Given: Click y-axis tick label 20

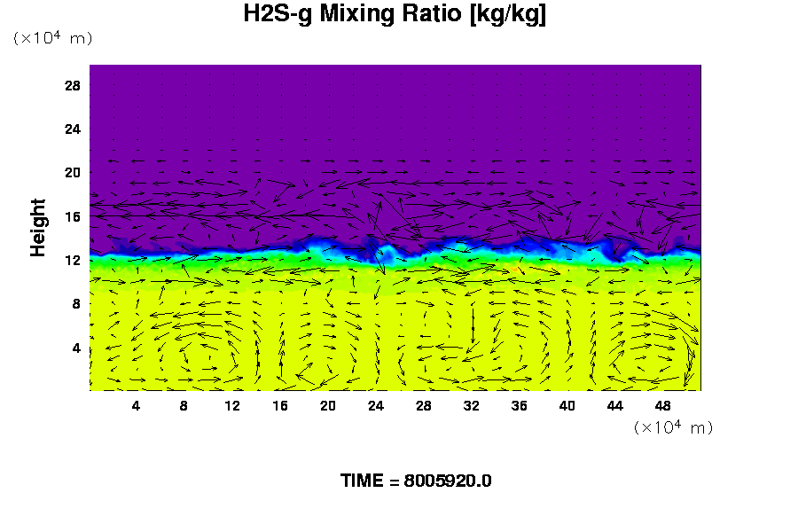Looking at the screenshot, I should [73, 172].
